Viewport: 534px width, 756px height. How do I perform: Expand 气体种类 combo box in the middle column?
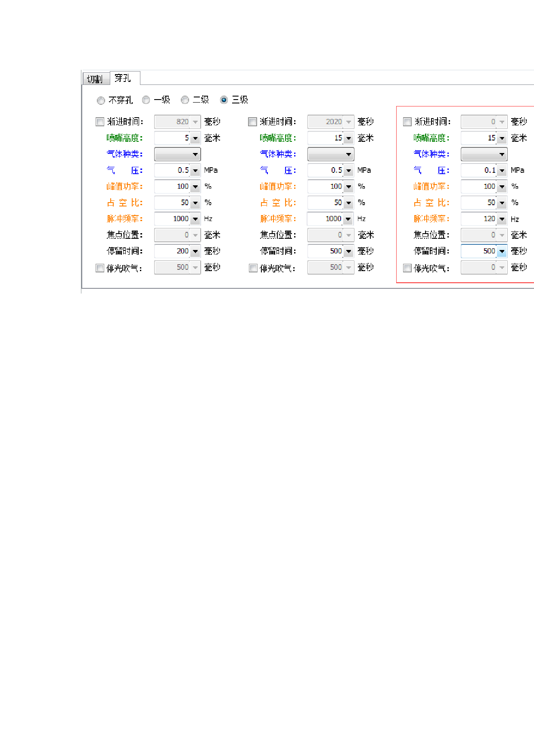tap(331, 154)
